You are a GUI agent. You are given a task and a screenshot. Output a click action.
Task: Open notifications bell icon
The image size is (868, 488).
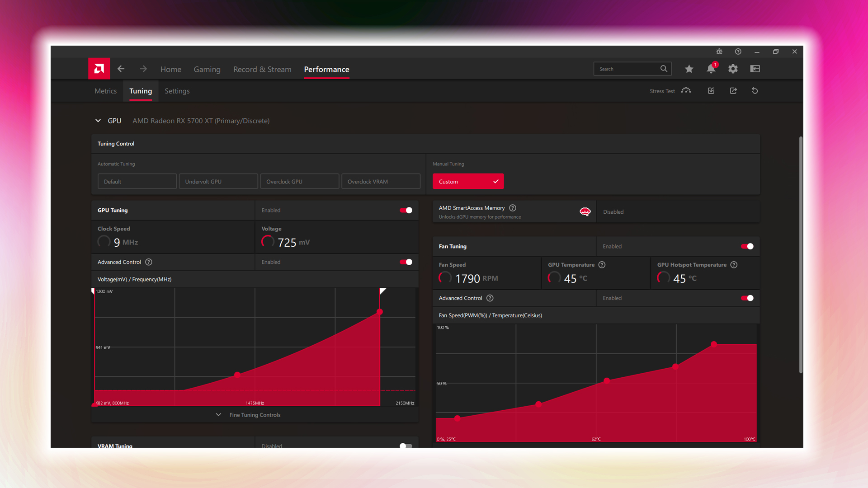pyautogui.click(x=711, y=69)
